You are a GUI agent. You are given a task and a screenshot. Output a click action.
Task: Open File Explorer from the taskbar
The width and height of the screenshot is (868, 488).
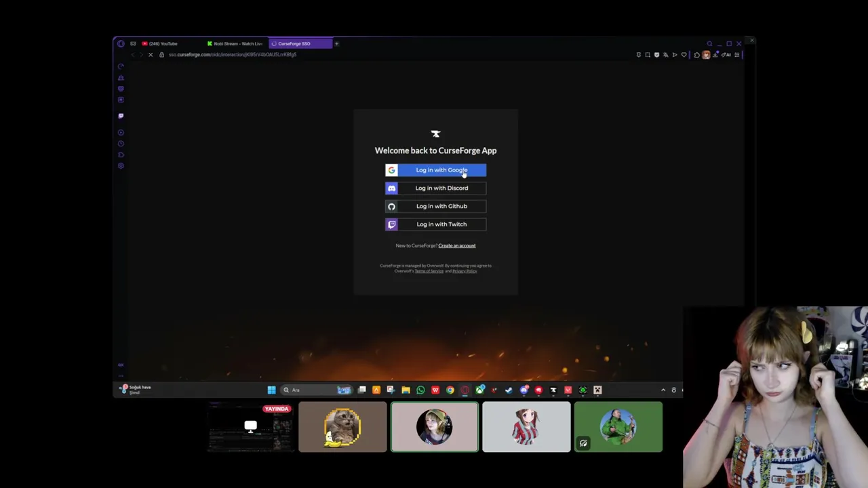(x=406, y=390)
